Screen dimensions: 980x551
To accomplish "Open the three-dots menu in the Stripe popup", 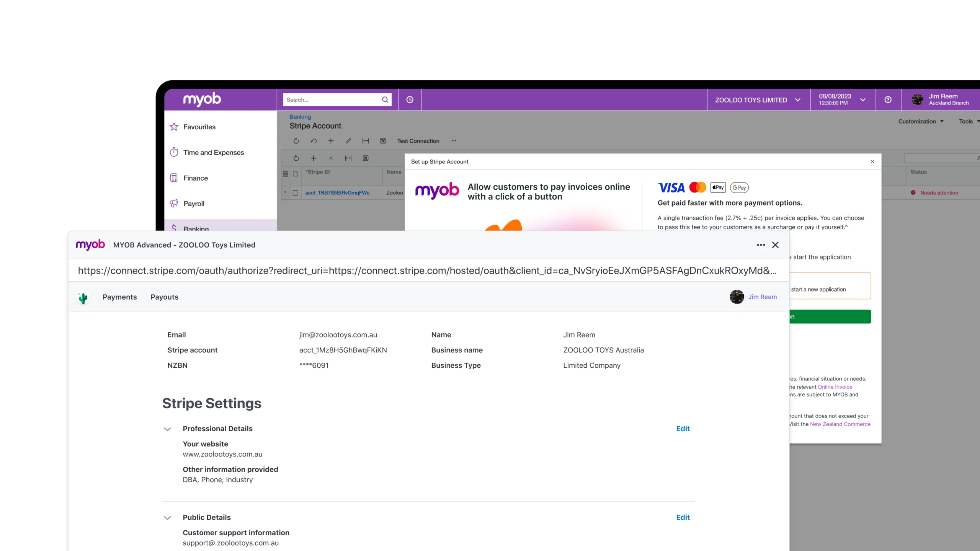I will pyautogui.click(x=761, y=245).
